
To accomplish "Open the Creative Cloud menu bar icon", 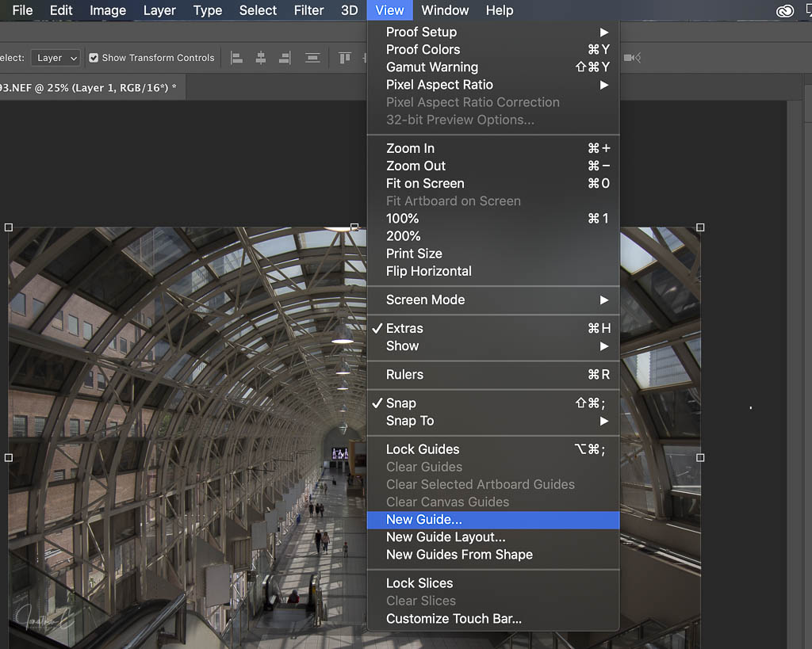I will coord(785,10).
